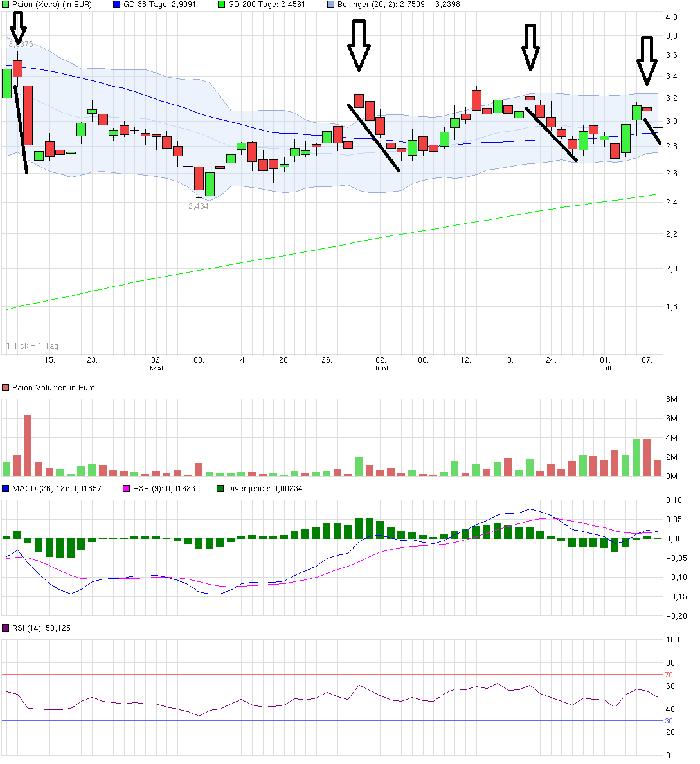The image size is (700, 764).
Task: Click the '06.' date axis label
Action: 424,360
